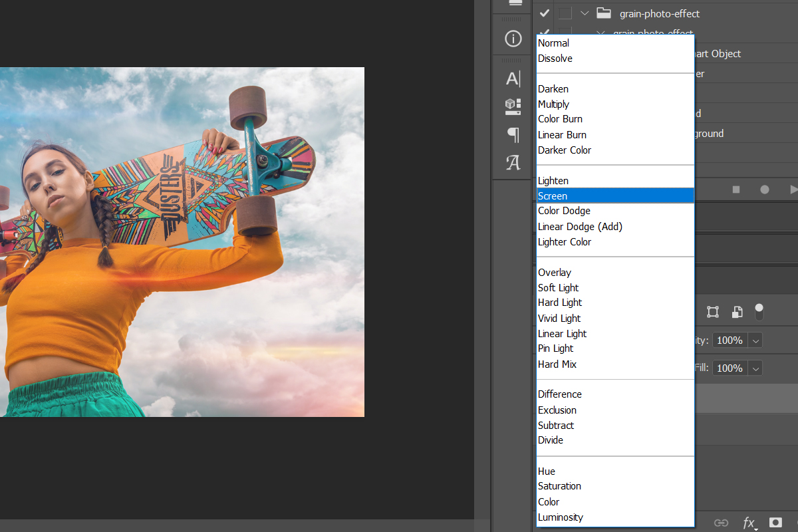The width and height of the screenshot is (798, 532).
Task: Click the Fill percentage value field
Action: click(x=730, y=368)
